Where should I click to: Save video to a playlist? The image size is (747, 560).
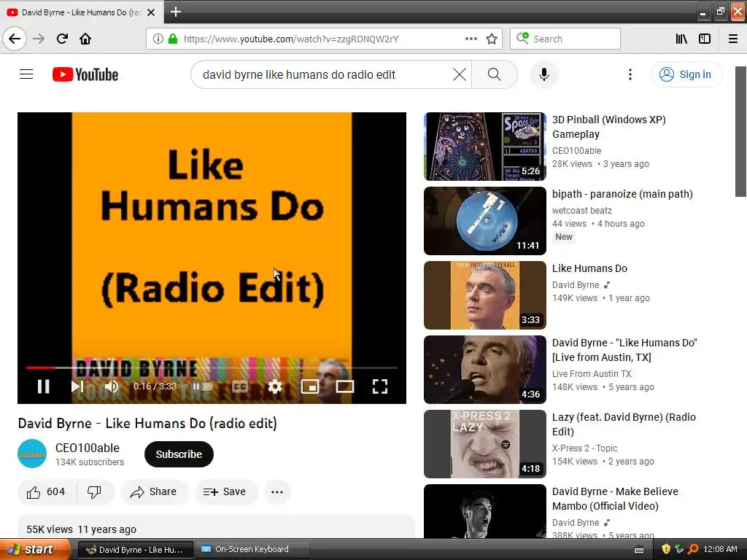pyautogui.click(x=225, y=492)
